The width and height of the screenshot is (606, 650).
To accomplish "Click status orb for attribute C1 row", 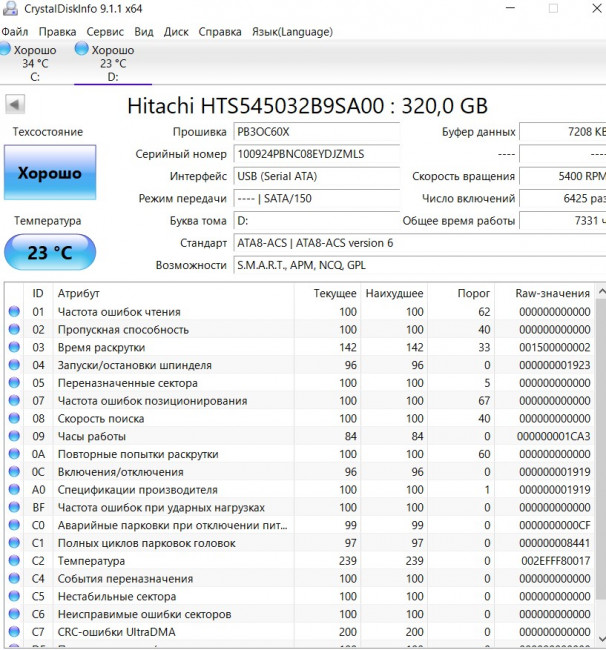I will pos(14,543).
